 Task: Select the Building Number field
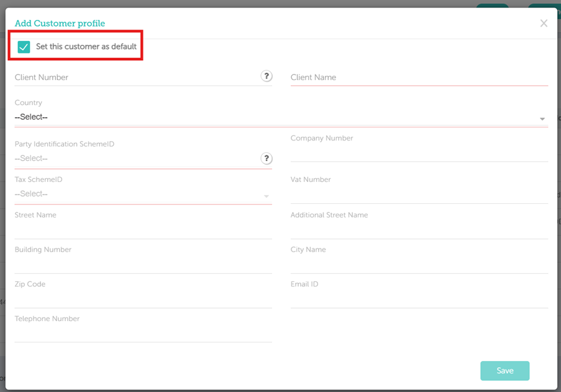pos(143,264)
